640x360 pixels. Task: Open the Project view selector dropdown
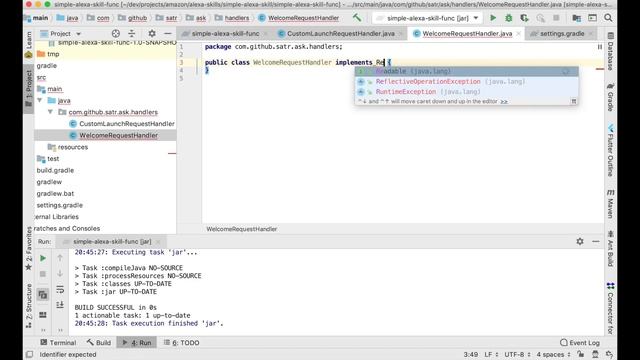pyautogui.click(x=60, y=33)
